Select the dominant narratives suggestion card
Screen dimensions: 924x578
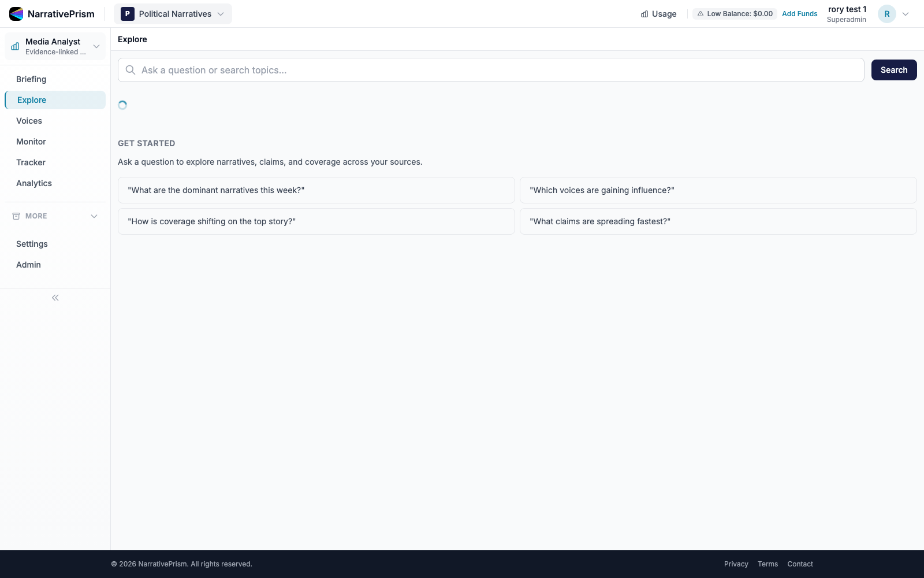(316, 190)
